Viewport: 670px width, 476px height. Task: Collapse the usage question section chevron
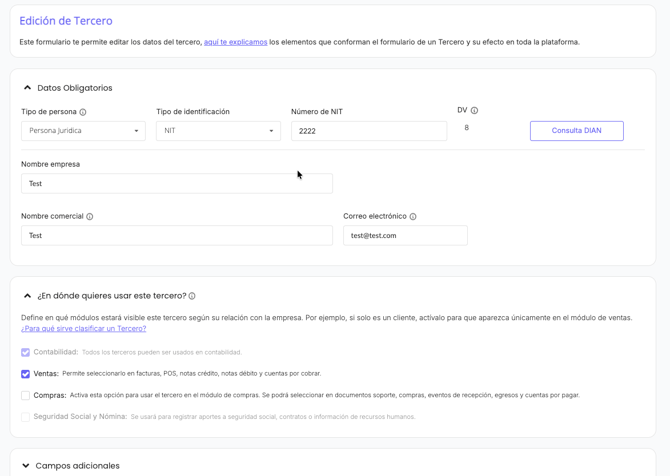pos(27,296)
